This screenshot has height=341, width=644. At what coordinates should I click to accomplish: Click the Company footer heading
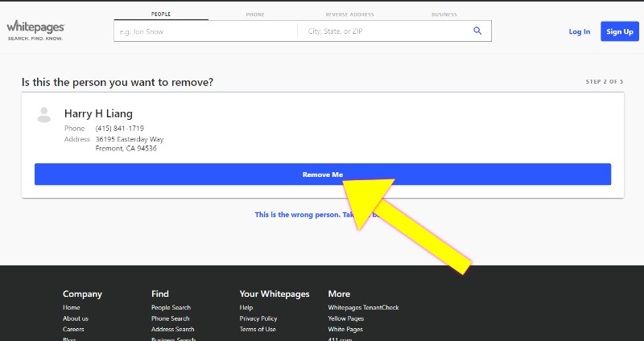(x=82, y=294)
